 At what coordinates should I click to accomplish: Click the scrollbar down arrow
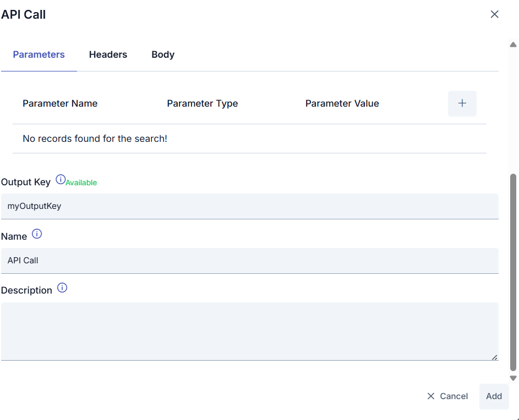click(513, 378)
